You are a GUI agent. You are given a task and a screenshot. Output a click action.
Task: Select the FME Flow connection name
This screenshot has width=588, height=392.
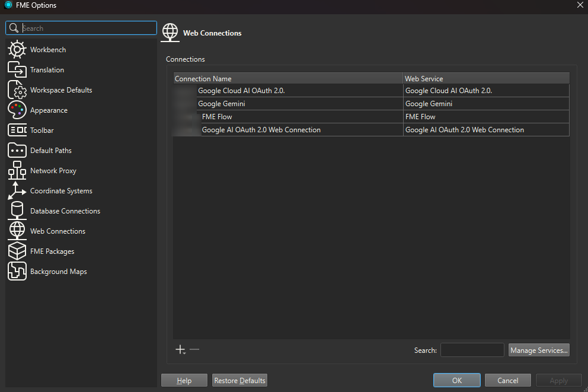(217, 117)
